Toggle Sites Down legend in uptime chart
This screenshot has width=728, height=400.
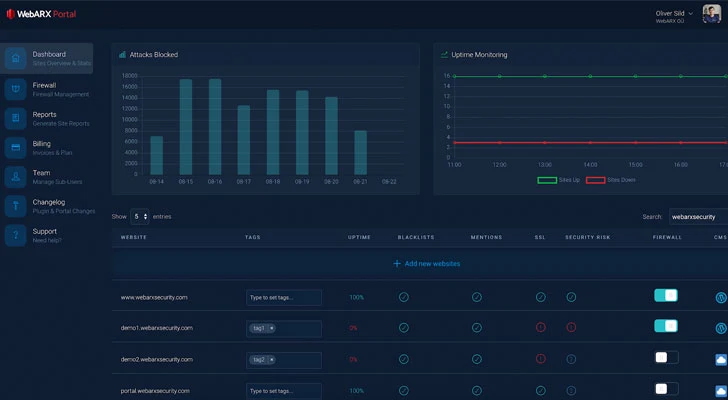(610, 180)
